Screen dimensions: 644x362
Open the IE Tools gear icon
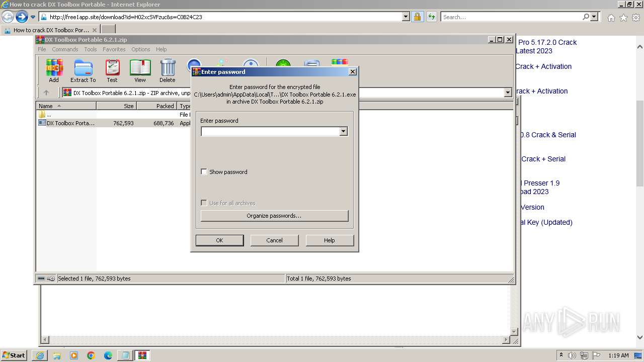(x=636, y=18)
